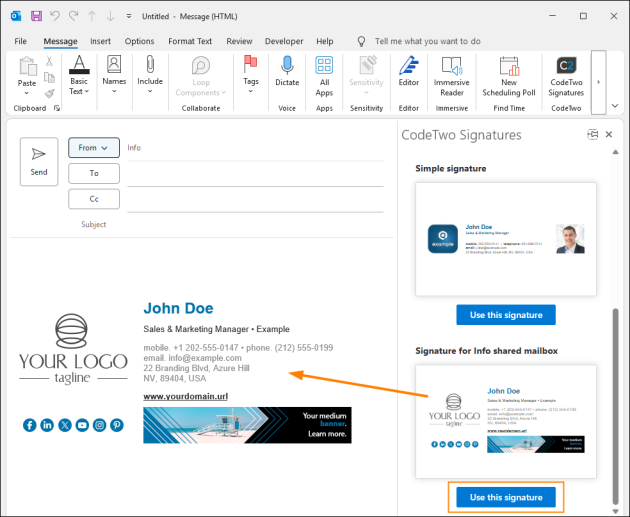630x517 pixels.
Task: Switch to the Insert ribbon tab
Action: (x=100, y=41)
